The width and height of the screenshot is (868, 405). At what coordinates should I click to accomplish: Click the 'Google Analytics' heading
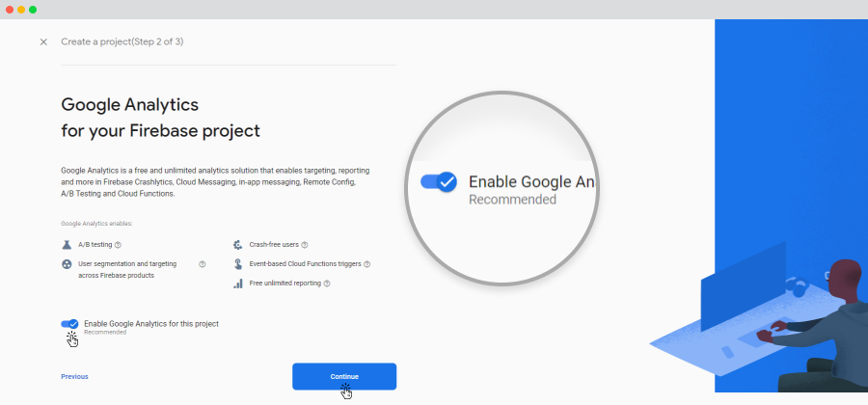[x=129, y=104]
